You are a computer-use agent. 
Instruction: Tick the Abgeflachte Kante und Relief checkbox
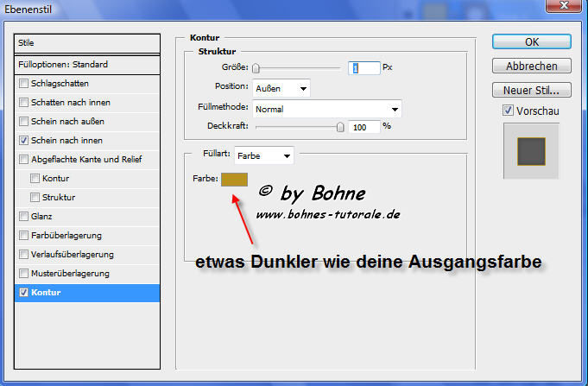click(x=23, y=159)
